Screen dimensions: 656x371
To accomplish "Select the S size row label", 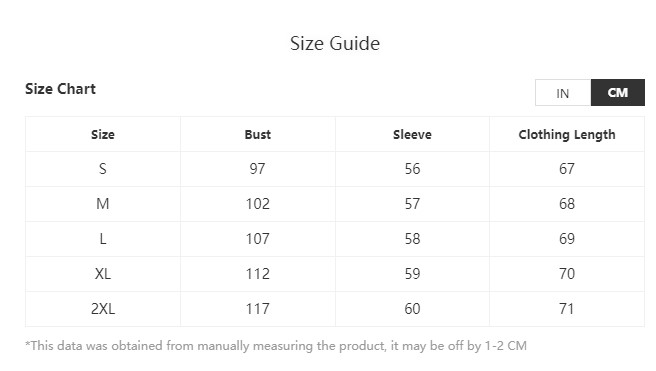I will [103, 169].
